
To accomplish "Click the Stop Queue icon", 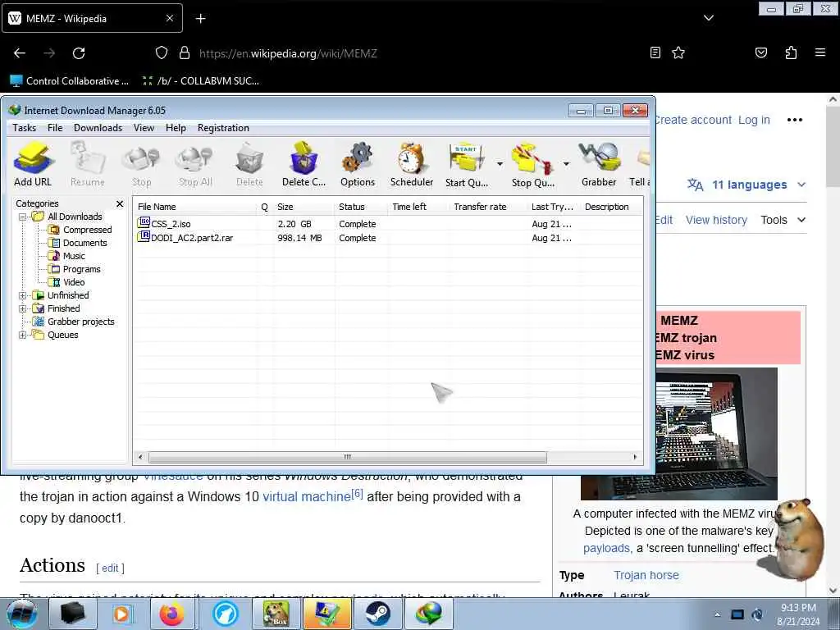I will (x=532, y=164).
